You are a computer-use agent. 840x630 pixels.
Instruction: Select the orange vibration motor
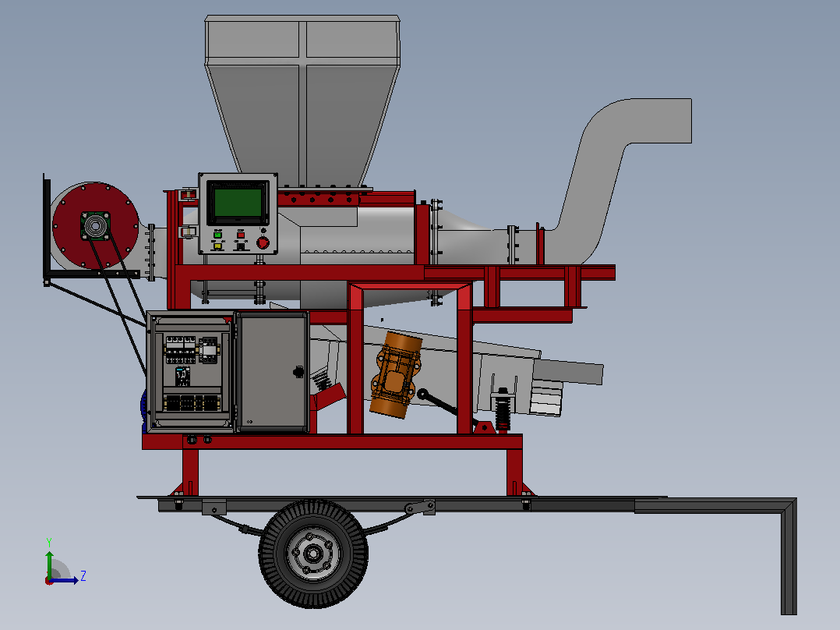coord(396,374)
